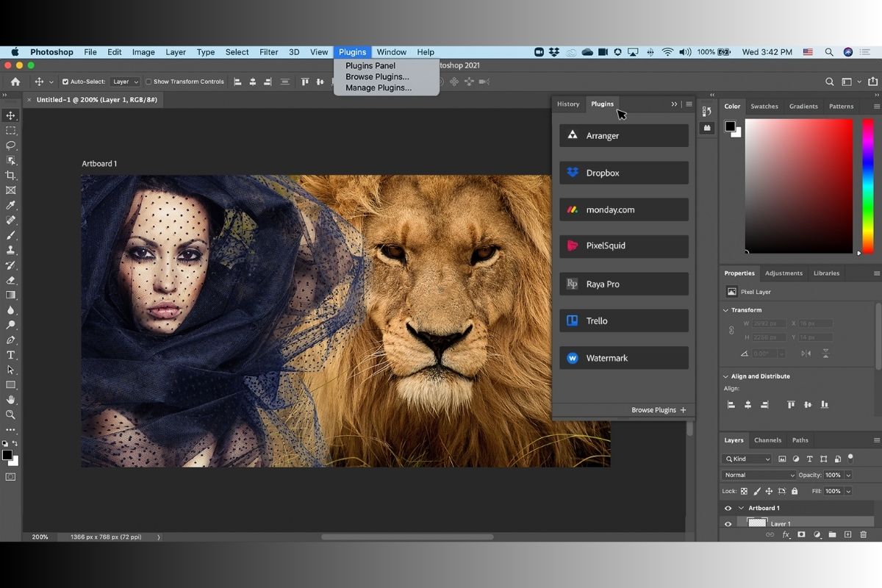This screenshot has height=588, width=882.
Task: Collapse the Transform section
Action: (726, 310)
